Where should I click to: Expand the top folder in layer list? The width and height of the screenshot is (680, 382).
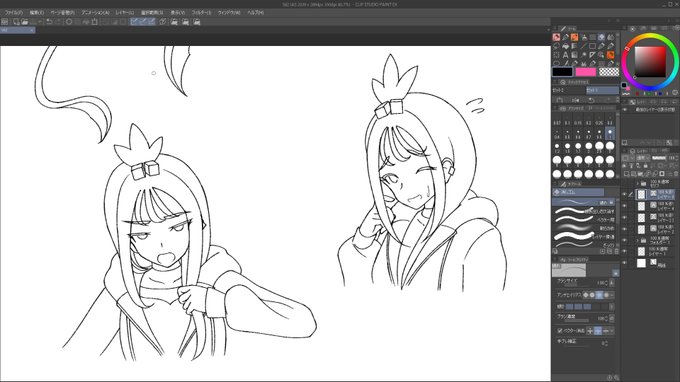click(638, 183)
